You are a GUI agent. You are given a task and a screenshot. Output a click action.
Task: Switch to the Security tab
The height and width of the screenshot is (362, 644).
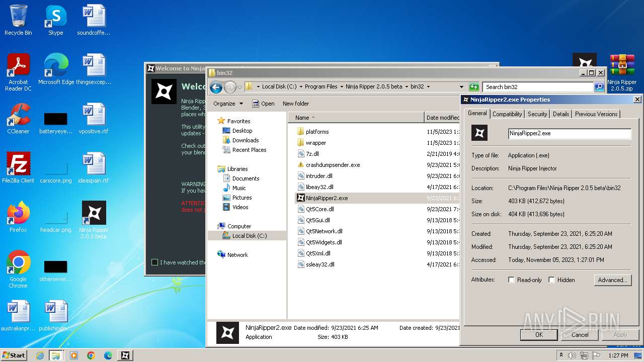[537, 114]
